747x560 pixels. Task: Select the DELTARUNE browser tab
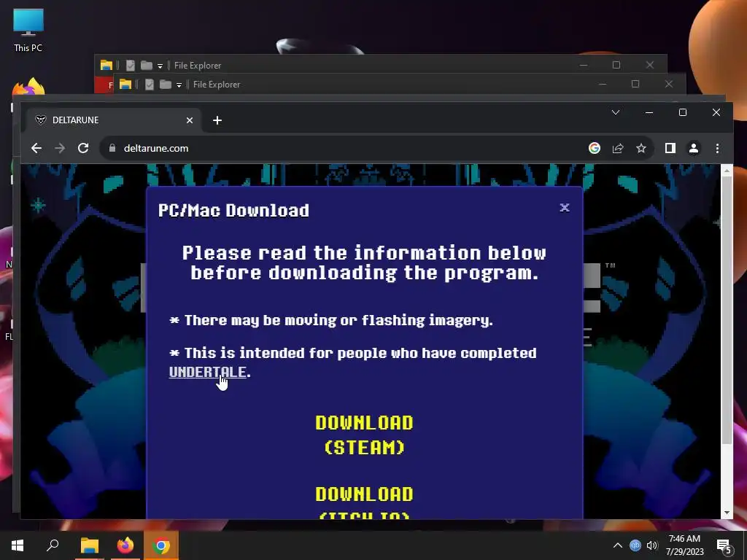[x=113, y=120]
